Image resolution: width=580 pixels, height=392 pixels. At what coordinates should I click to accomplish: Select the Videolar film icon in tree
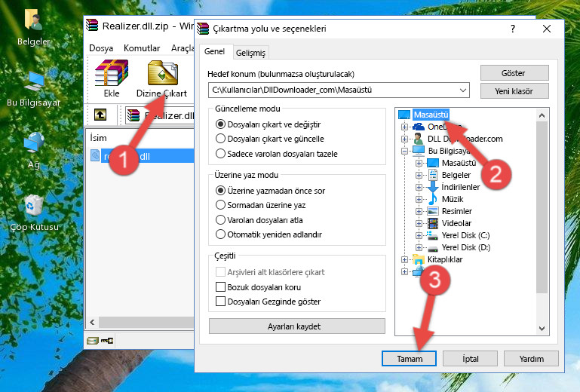pyautogui.click(x=433, y=223)
